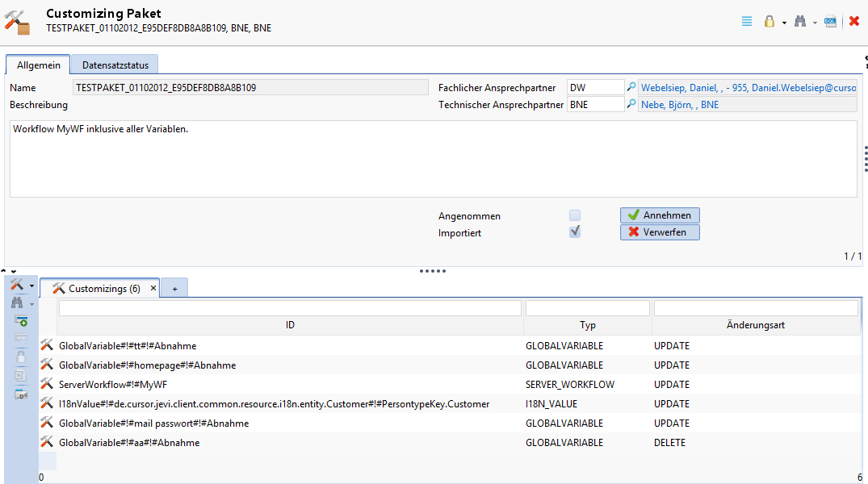Viewport: 868px width, 484px height.
Task: Toggle the Importiert checkbox
Action: (x=575, y=232)
